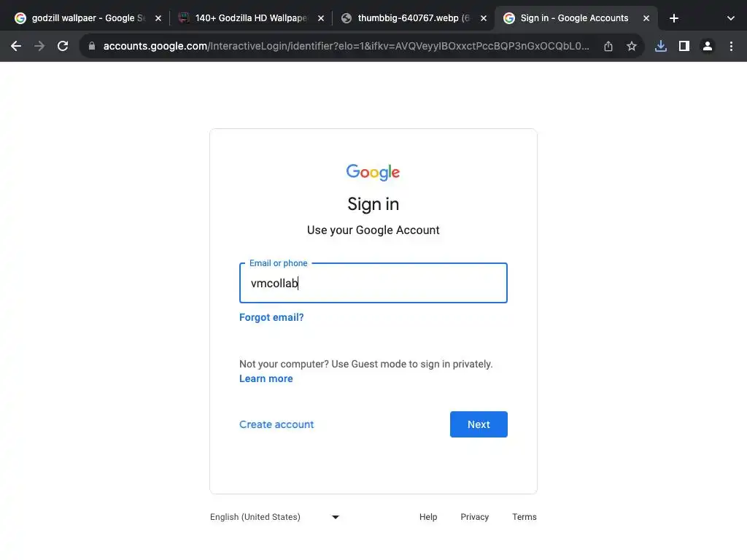The width and height of the screenshot is (747, 560).
Task: Click the share page icon
Action: (608, 46)
